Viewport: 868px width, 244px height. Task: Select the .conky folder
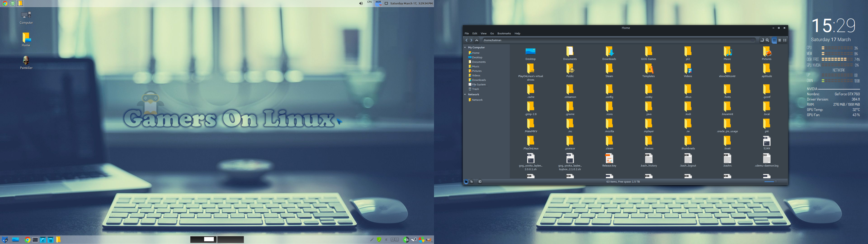648,91
